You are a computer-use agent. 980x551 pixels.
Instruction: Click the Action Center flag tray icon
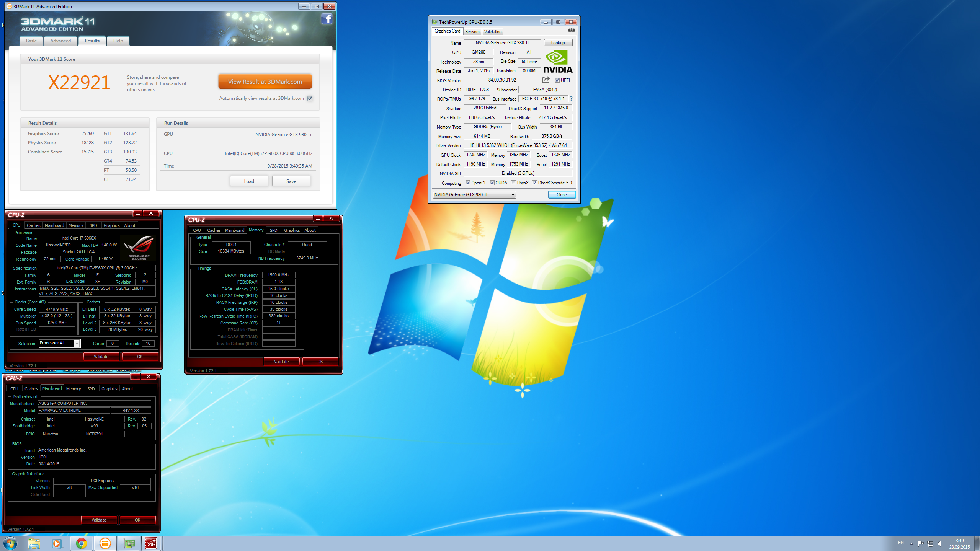(921, 543)
